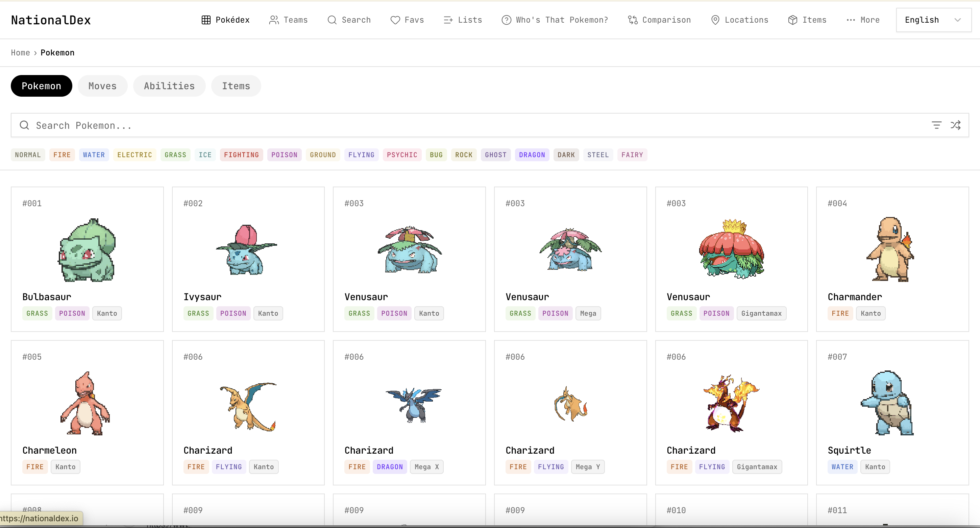
Task: Open the Charmander sprite card
Action: click(890, 250)
